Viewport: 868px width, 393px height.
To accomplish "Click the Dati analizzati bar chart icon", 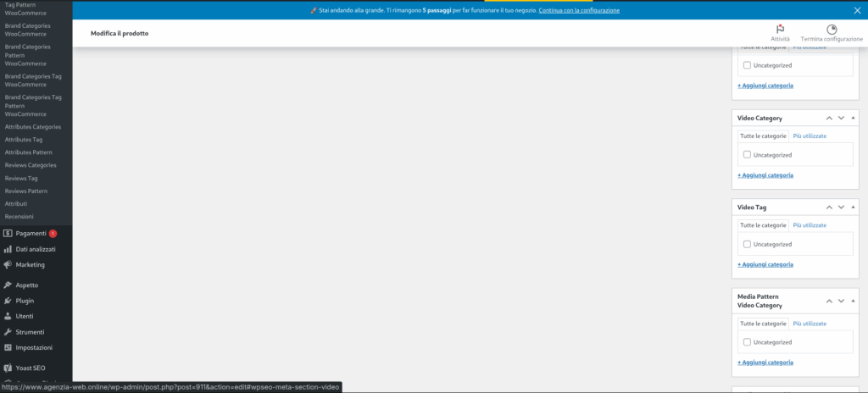I will point(8,249).
